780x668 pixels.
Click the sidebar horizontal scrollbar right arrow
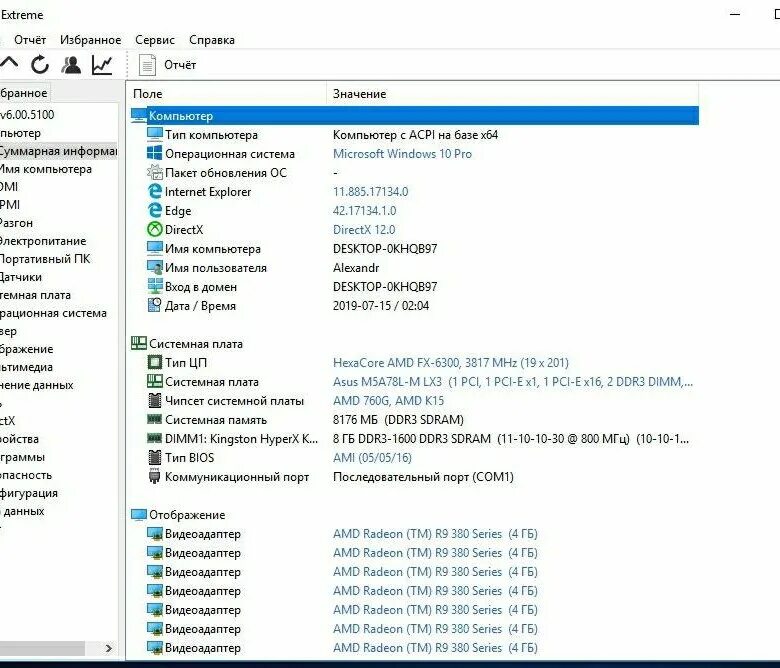click(x=109, y=648)
